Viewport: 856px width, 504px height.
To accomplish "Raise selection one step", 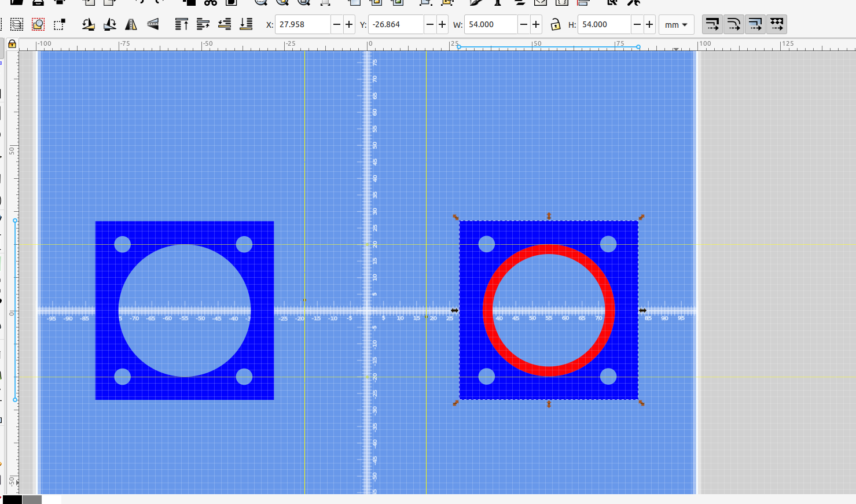I will (203, 24).
